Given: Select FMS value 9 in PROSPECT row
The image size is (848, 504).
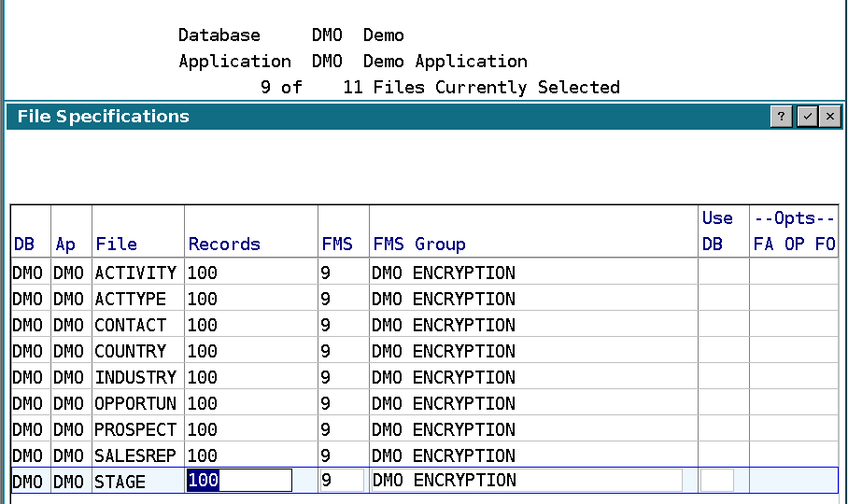Looking at the screenshot, I should pyautogui.click(x=325, y=429).
